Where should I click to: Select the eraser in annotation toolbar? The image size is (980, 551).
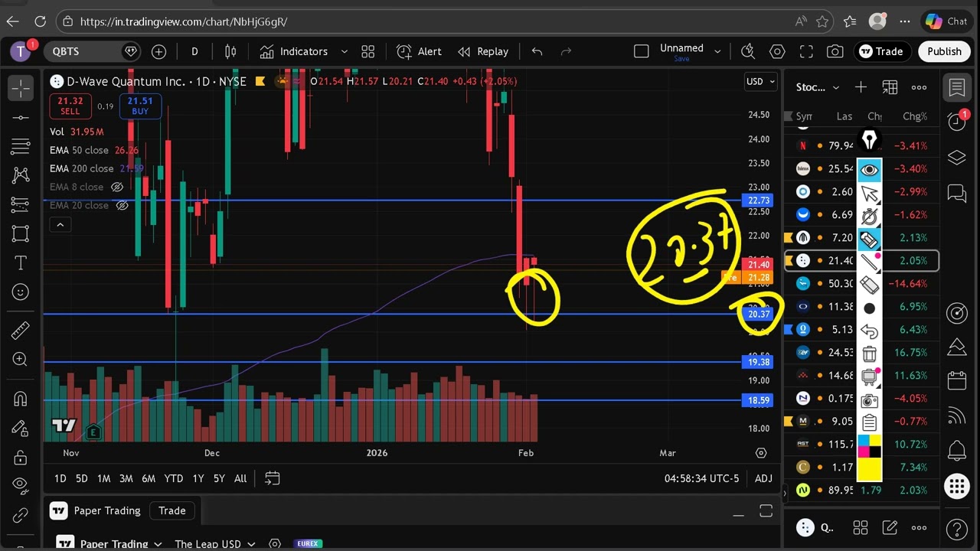point(869,285)
